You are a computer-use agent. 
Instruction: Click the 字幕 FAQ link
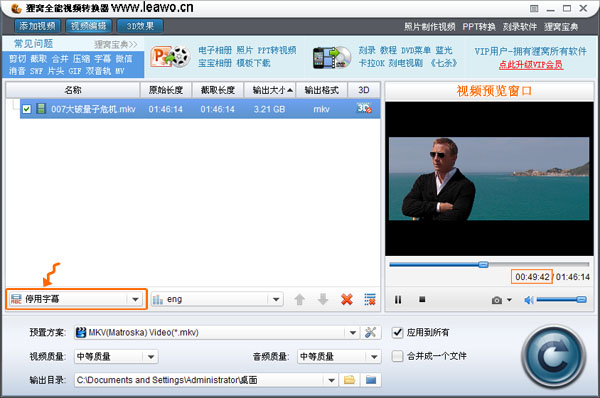pos(103,59)
